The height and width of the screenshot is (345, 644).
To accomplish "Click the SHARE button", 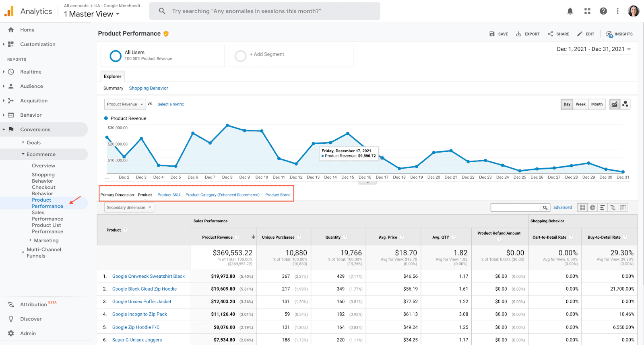I will [x=558, y=34].
